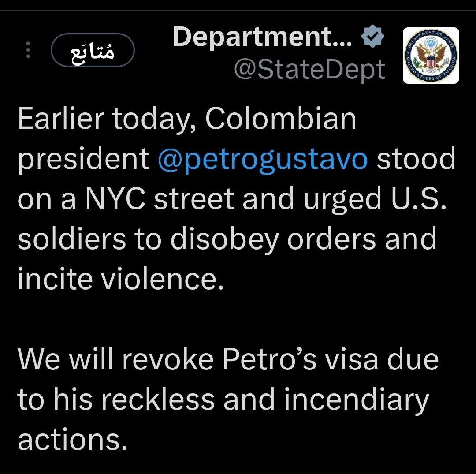This screenshot has width=476, height=474.
Task: Click the final word "actions."
Action: [69, 438]
